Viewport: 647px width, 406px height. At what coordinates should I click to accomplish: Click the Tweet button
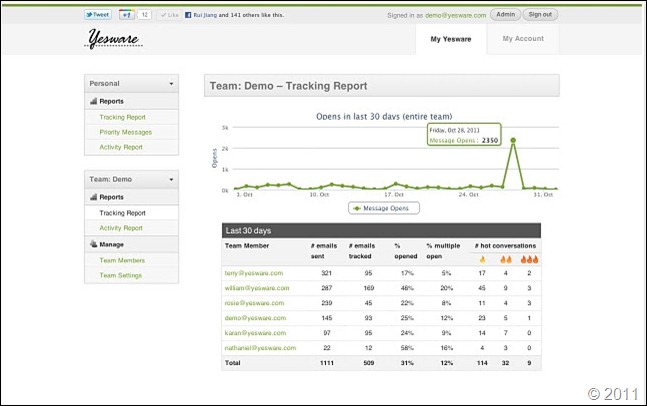(98, 16)
